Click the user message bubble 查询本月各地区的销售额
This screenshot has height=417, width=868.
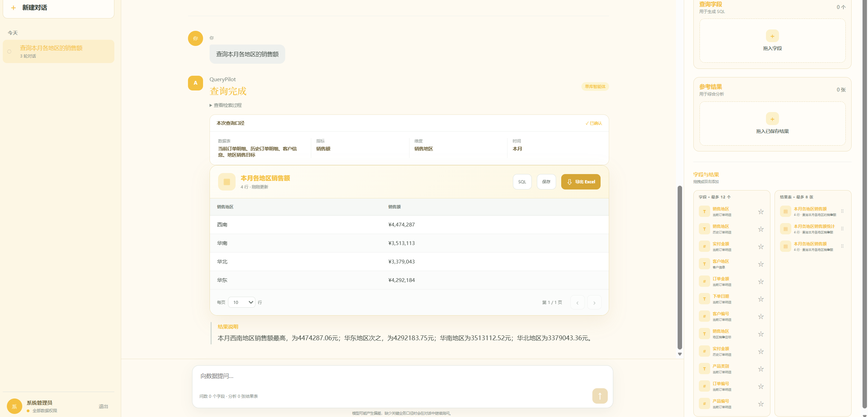pyautogui.click(x=247, y=54)
